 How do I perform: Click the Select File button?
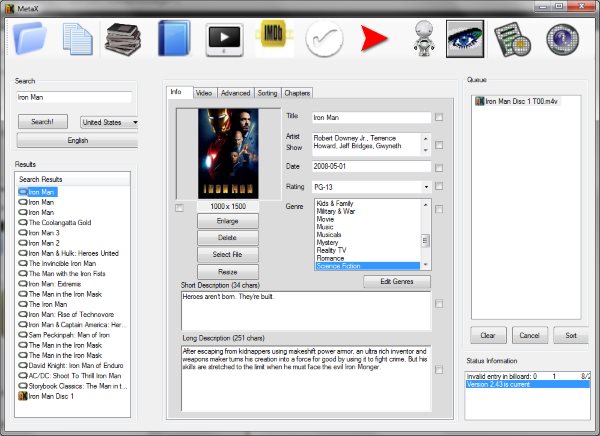[228, 255]
